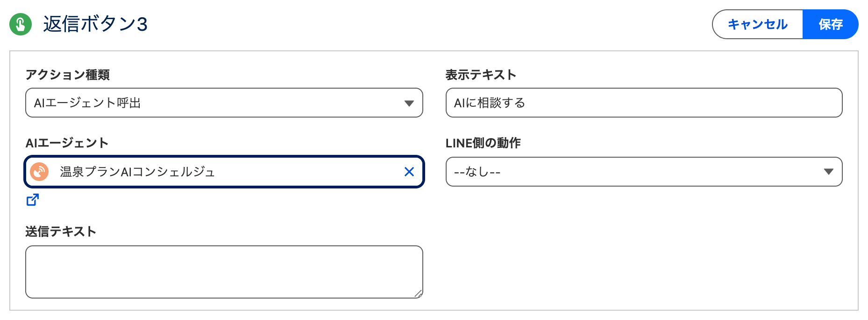Image resolution: width=868 pixels, height=320 pixels.
Task: Click the LINE側の動作 dropdown arrow
Action: (829, 172)
